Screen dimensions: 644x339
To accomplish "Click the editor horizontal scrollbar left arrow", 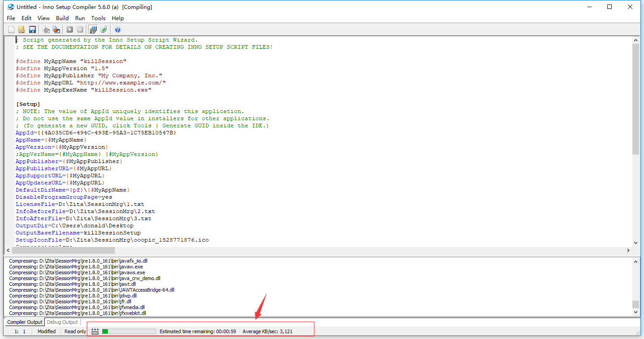I will coord(8,251).
